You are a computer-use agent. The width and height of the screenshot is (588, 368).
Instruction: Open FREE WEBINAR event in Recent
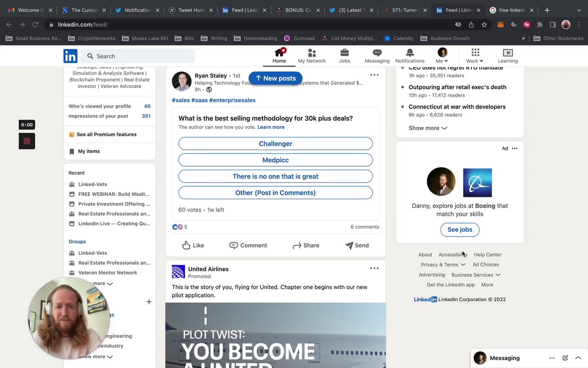(x=109, y=194)
